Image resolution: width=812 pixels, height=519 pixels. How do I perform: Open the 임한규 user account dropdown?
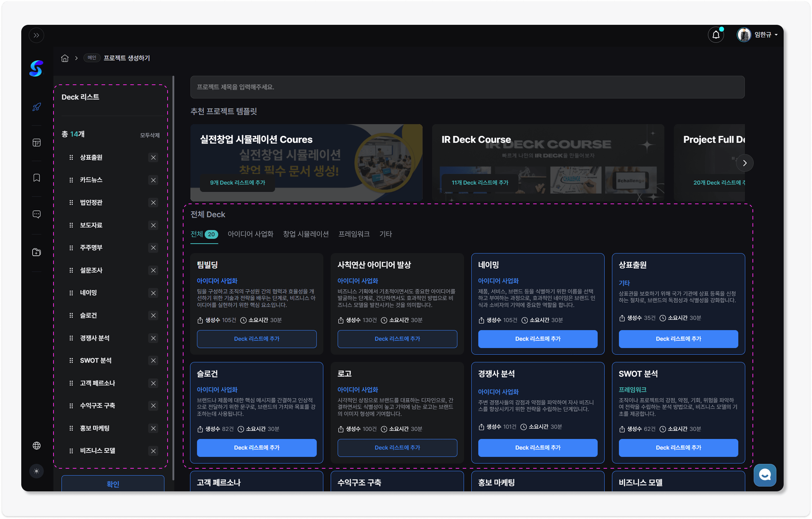757,35
